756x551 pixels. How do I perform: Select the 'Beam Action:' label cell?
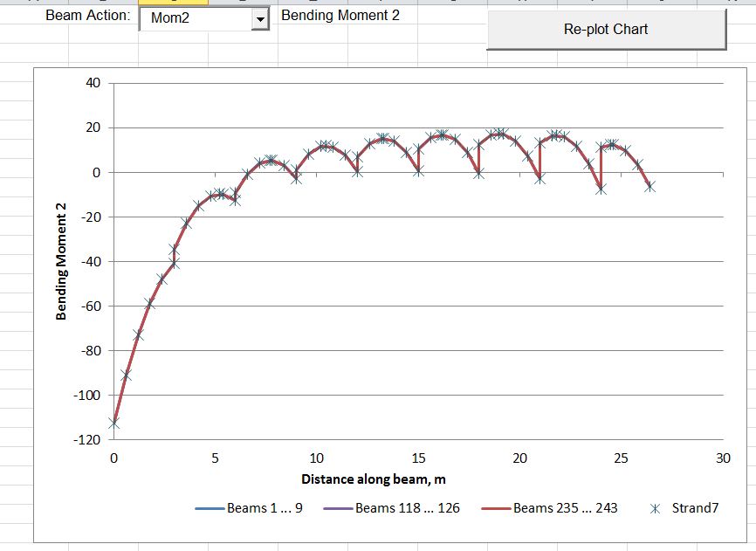point(87,16)
